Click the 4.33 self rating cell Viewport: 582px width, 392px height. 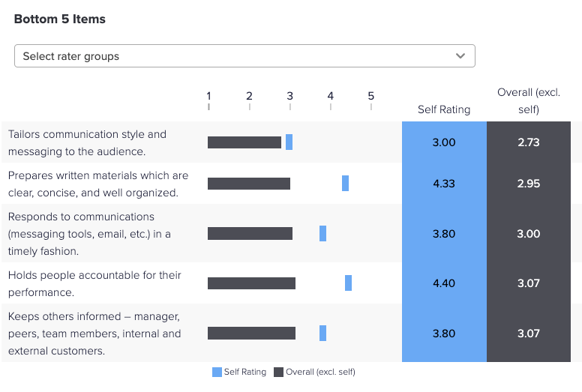(x=444, y=184)
